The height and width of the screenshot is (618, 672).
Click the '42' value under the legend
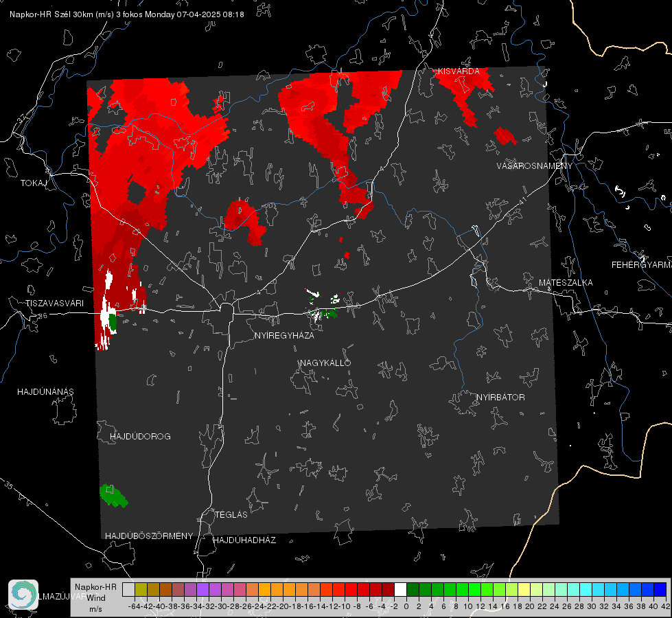click(666, 606)
